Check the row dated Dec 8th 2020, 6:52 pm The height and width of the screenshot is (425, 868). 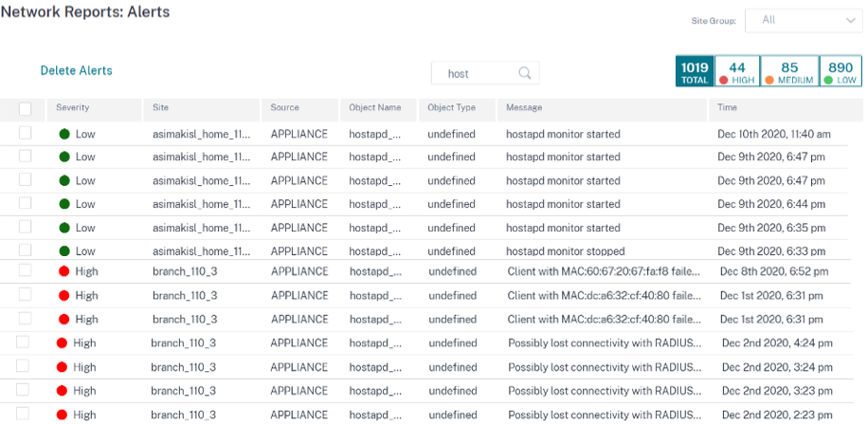(25, 270)
